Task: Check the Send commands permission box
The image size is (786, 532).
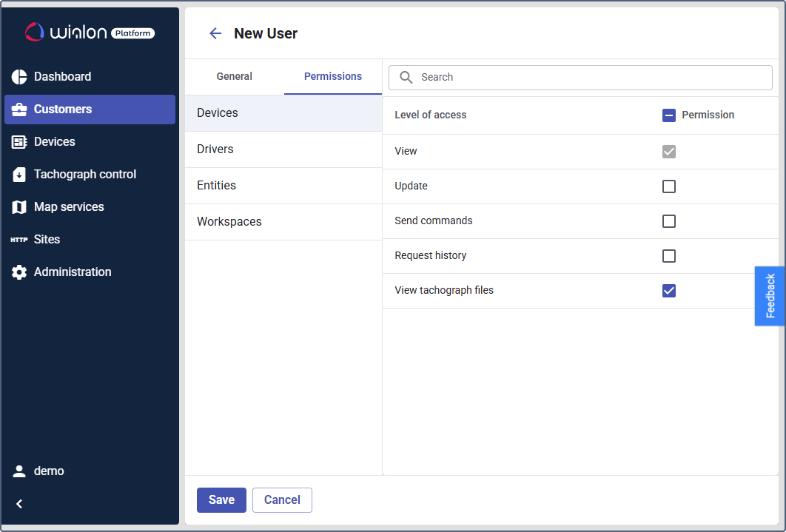Action: (x=669, y=221)
